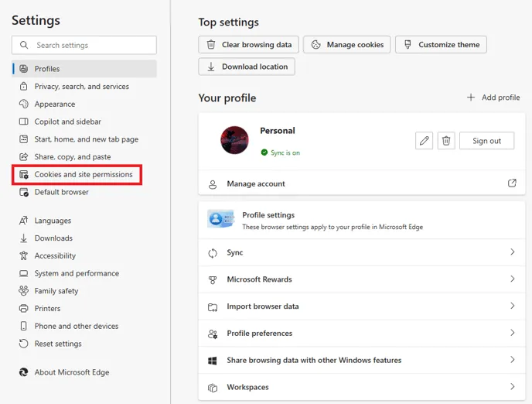Click the 'Sync is on' status text
This screenshot has width=532, height=404.
(x=285, y=152)
